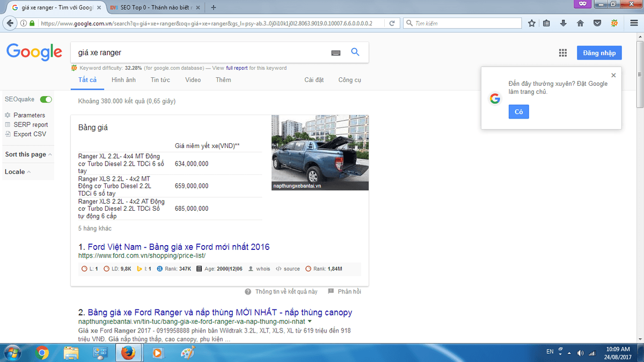Open Chrome from the taskbar

click(42, 353)
